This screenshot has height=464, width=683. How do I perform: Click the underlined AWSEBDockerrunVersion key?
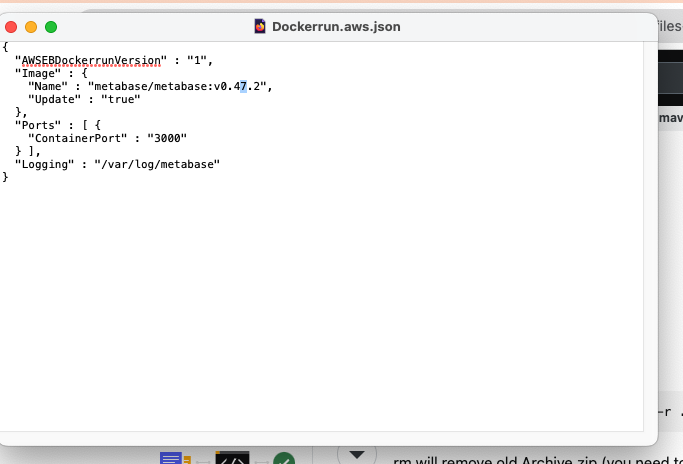point(91,61)
